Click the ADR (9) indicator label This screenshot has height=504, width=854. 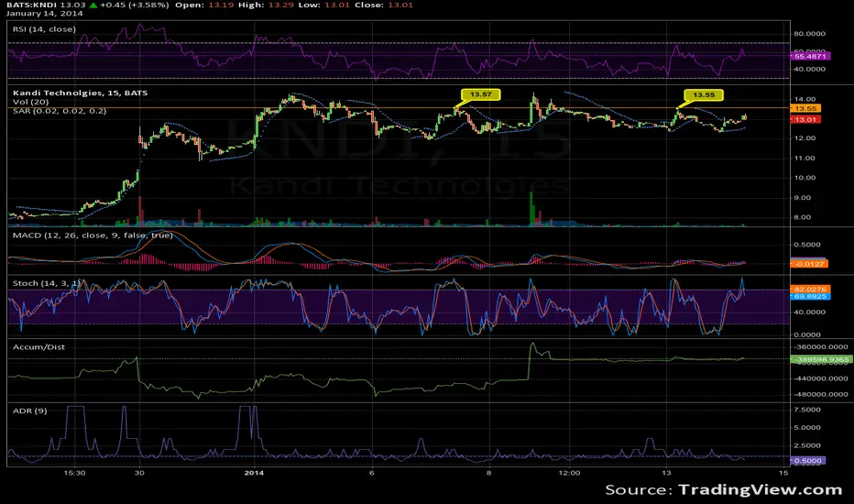tap(29, 411)
